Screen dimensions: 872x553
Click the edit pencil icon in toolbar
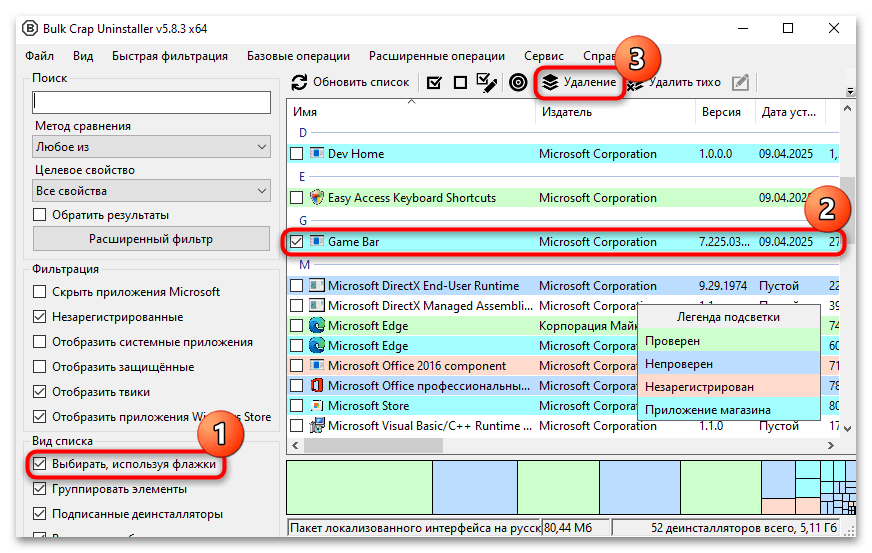click(740, 83)
